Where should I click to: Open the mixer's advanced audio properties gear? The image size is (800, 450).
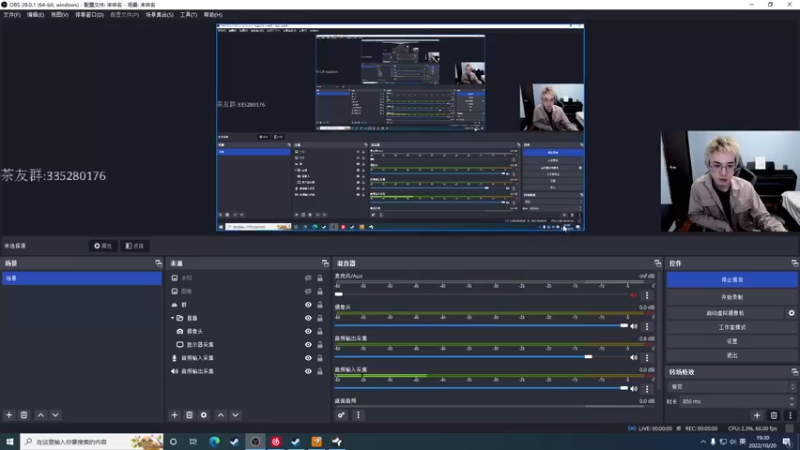click(x=341, y=415)
